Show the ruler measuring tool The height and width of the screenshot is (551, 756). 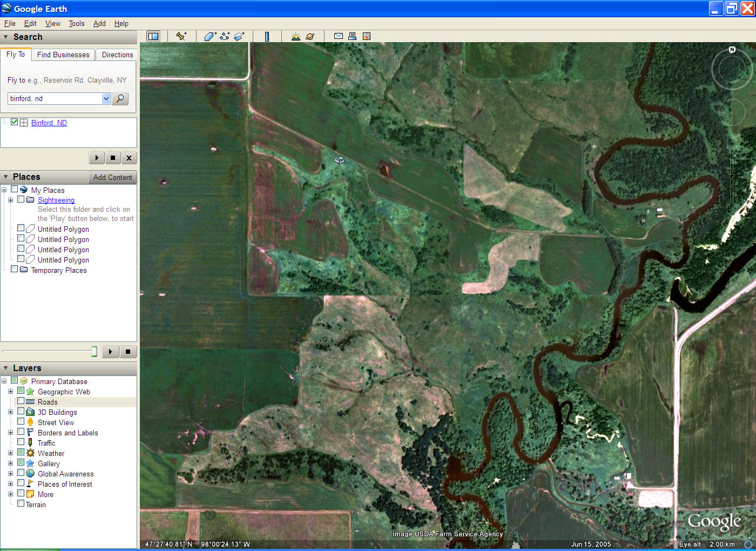267,36
